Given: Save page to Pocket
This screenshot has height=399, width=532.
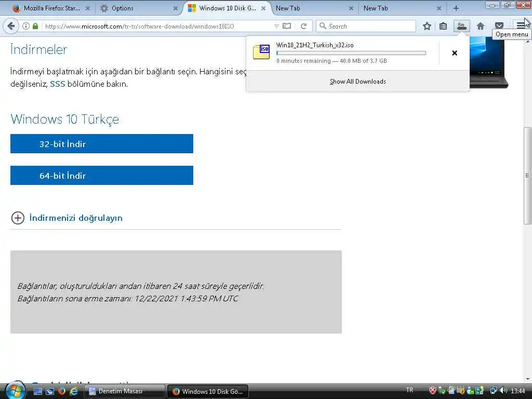Looking at the screenshot, I should point(499,25).
